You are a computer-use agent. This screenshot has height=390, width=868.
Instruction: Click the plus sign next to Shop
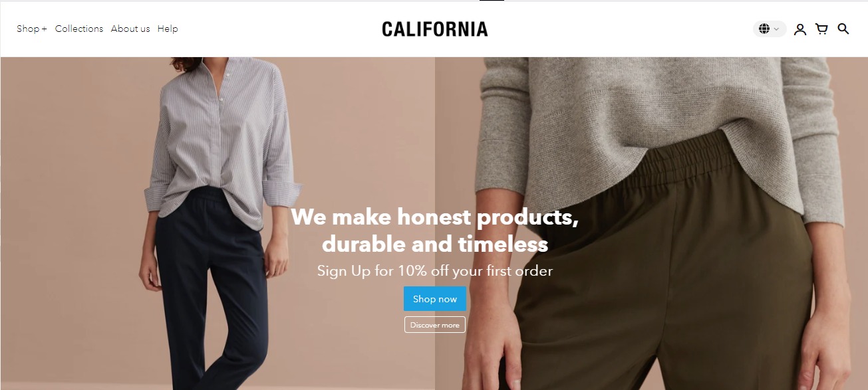coord(45,29)
